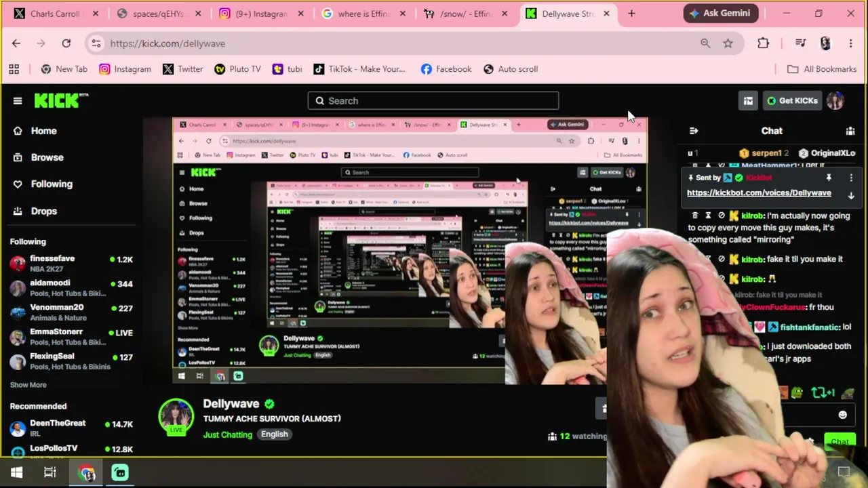The width and height of the screenshot is (868, 488).
Task: Open recommended channel DeenTheGreat
Action: tap(71, 428)
